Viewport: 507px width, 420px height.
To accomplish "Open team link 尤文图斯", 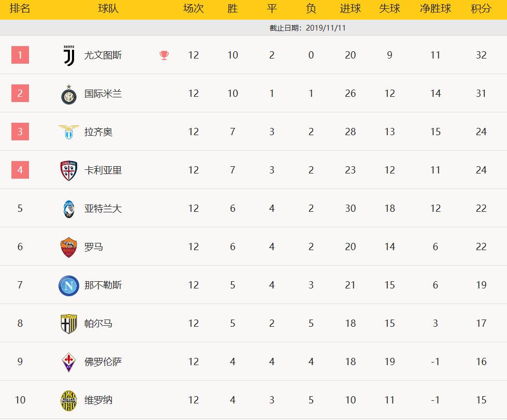I will [x=103, y=55].
